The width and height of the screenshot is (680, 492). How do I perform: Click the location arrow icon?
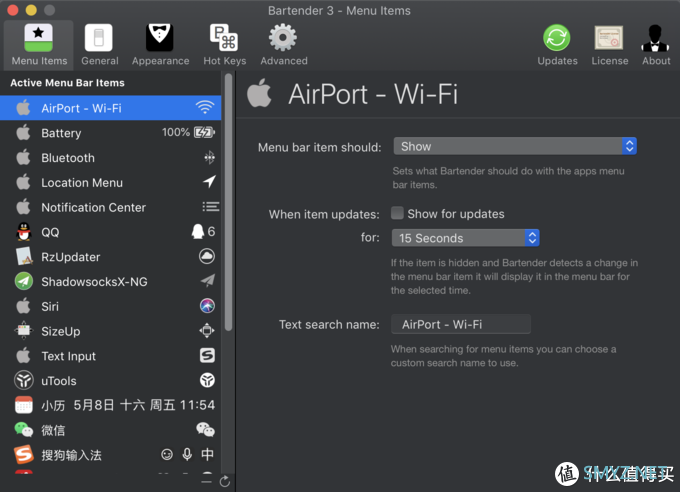(x=209, y=182)
